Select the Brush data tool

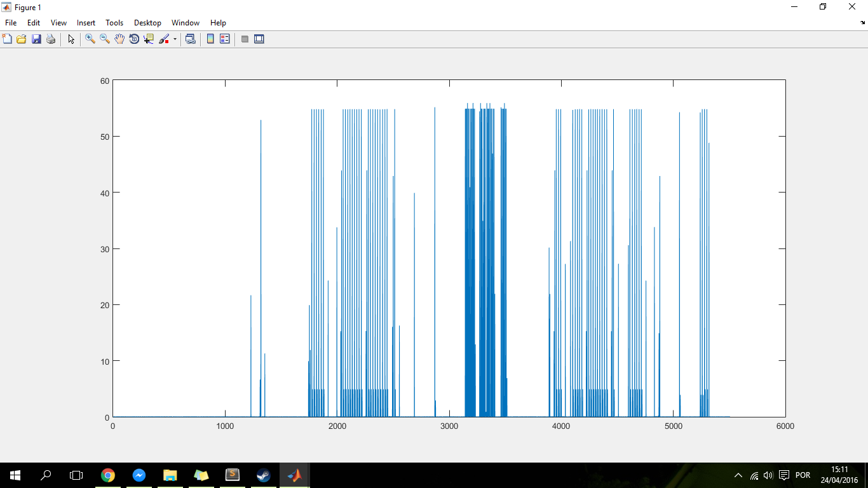(x=164, y=39)
